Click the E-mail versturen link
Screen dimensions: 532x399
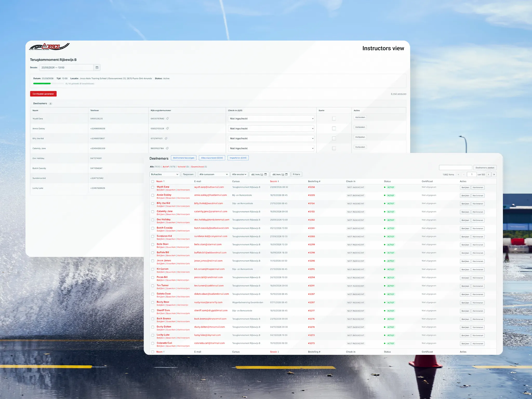click(398, 94)
